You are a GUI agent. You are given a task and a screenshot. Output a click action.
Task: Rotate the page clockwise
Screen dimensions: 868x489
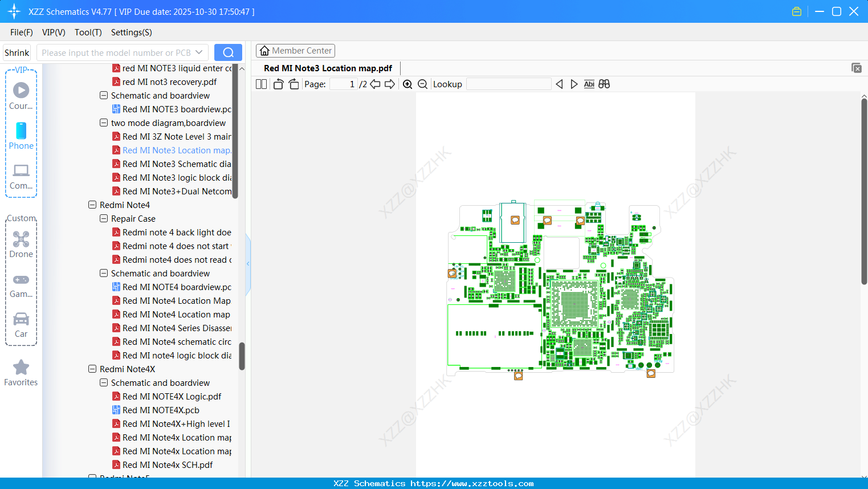click(x=294, y=84)
